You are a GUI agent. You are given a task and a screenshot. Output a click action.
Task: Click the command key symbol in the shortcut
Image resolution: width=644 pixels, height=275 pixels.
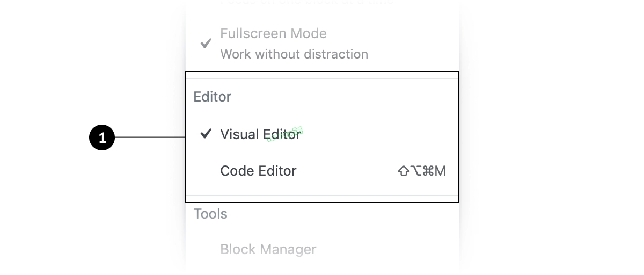click(428, 171)
